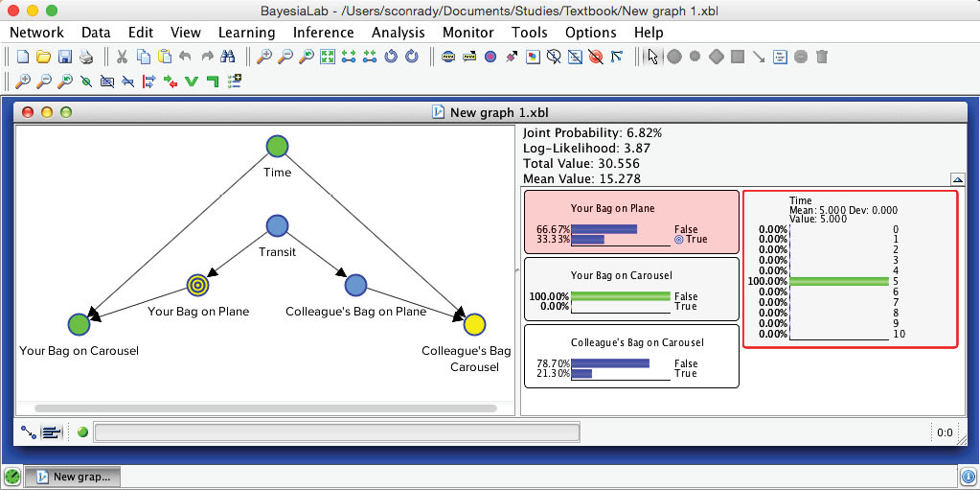Open the Inference menu
Image resolution: width=980 pixels, height=490 pixels.
(323, 33)
